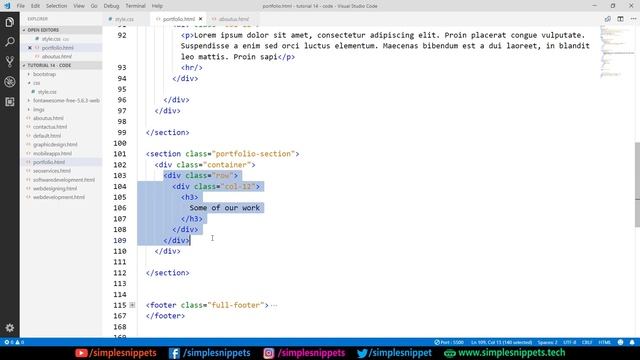640x360 pixels.
Task: Open the editor more actions ellipsis
Action: (633, 19)
